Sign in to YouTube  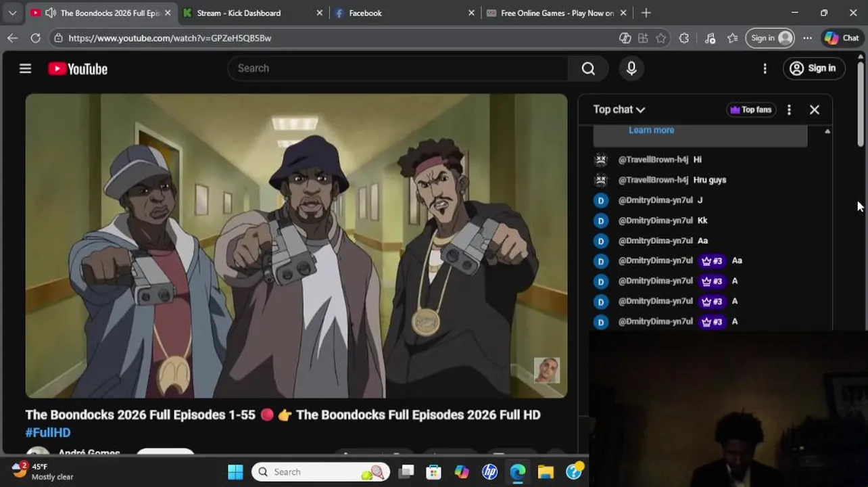(x=813, y=68)
